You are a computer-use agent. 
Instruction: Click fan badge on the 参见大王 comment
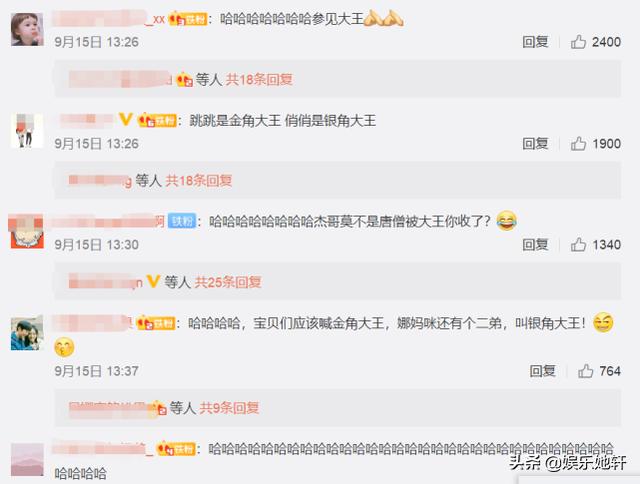(188, 19)
